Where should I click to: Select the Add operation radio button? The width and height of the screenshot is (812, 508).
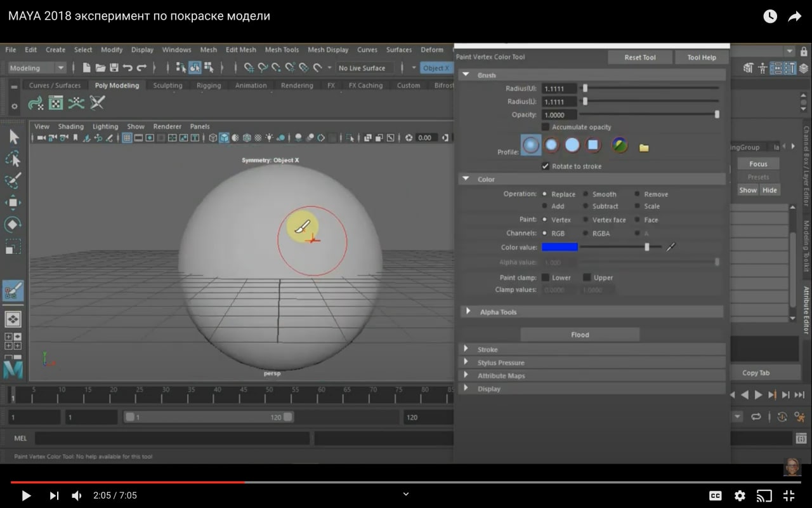(545, 206)
